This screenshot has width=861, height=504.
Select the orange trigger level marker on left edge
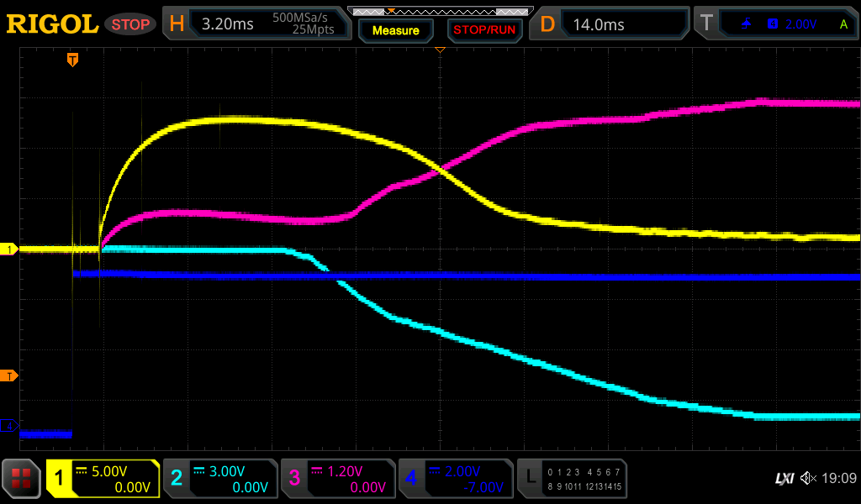[x=9, y=375]
